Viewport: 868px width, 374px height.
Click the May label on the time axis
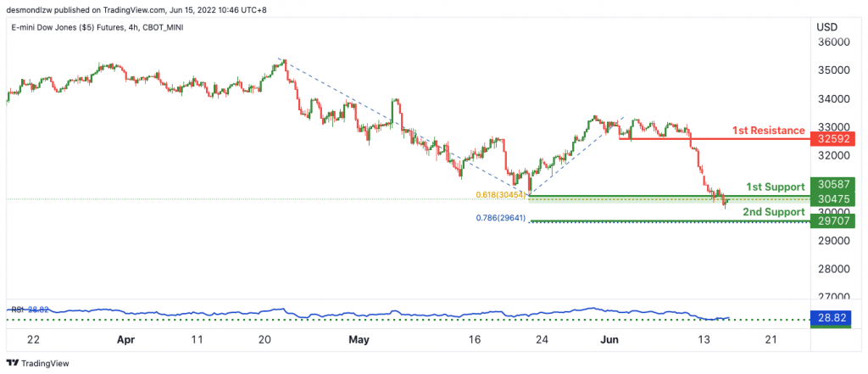point(359,339)
